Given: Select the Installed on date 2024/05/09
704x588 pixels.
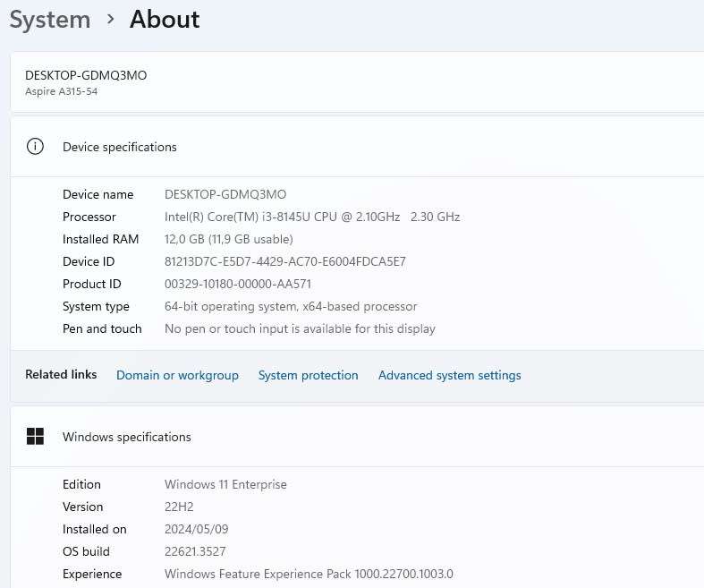Looking at the screenshot, I should pyautogui.click(x=197, y=530).
